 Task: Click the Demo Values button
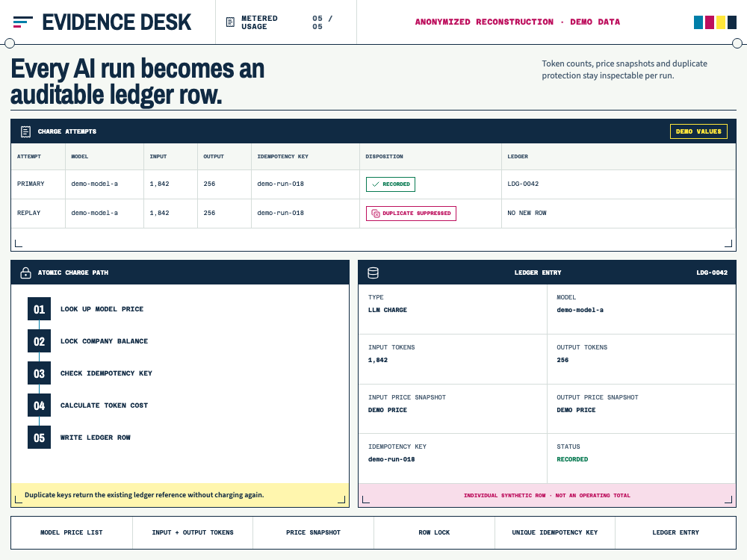coord(698,131)
